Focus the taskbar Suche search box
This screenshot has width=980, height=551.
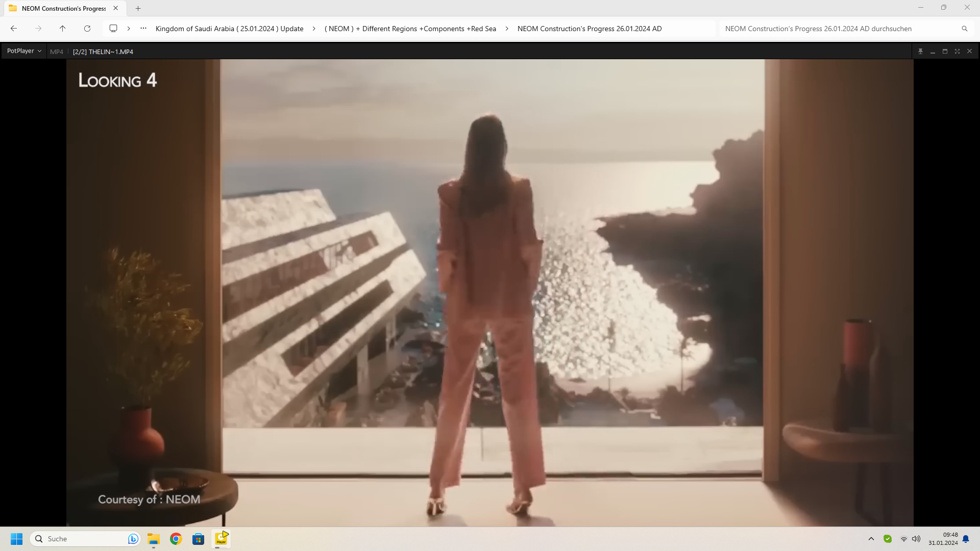pyautogui.click(x=85, y=539)
